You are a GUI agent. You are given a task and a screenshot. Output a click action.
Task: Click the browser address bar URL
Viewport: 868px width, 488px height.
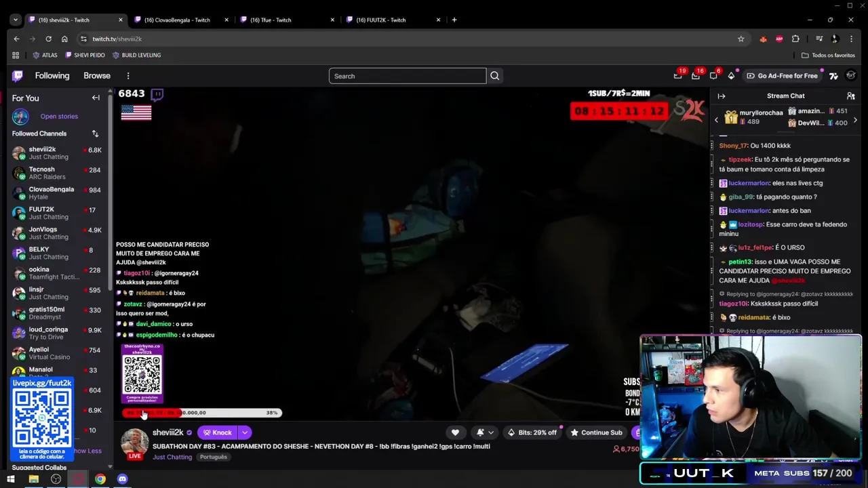click(117, 39)
